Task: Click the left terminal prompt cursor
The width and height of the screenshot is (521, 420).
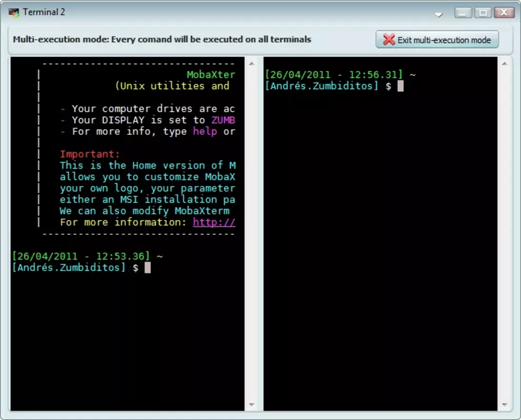Action: coord(148,268)
